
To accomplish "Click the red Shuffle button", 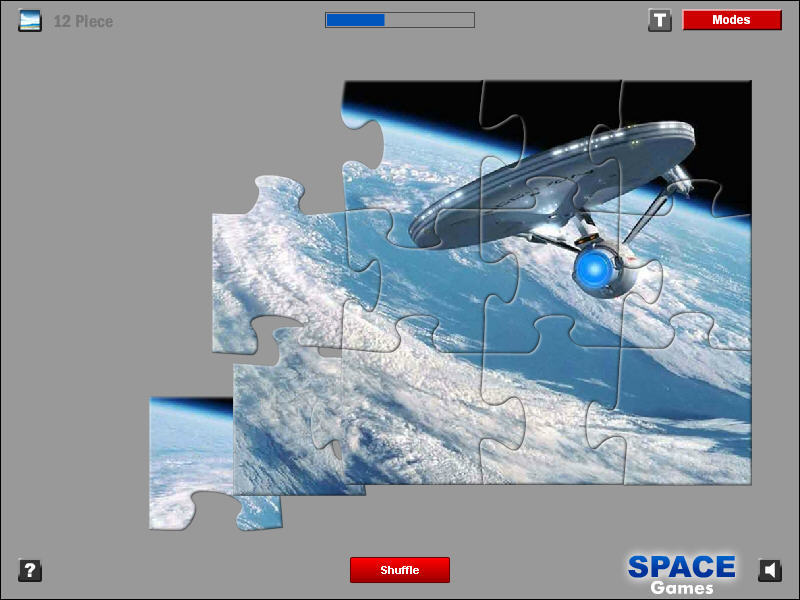I will tap(399, 570).
